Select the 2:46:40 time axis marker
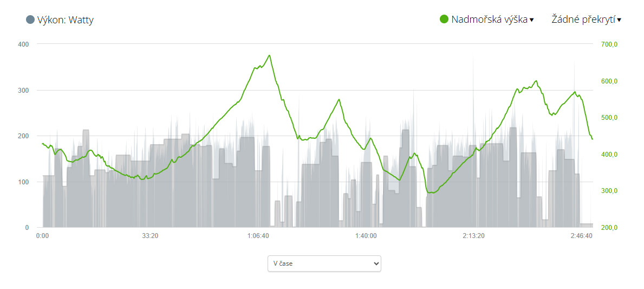The height and width of the screenshot is (289, 644). click(x=582, y=236)
